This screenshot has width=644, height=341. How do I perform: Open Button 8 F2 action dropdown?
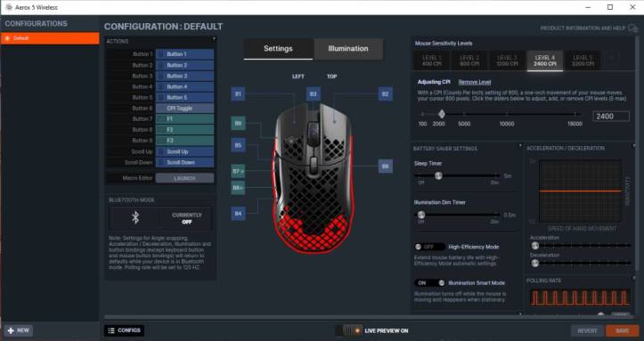pyautogui.click(x=184, y=130)
